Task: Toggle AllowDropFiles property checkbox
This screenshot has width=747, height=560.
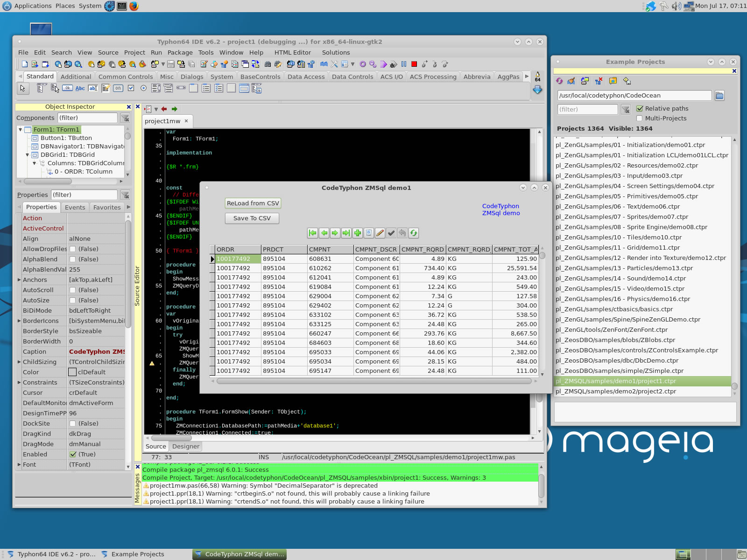Action: click(x=73, y=249)
